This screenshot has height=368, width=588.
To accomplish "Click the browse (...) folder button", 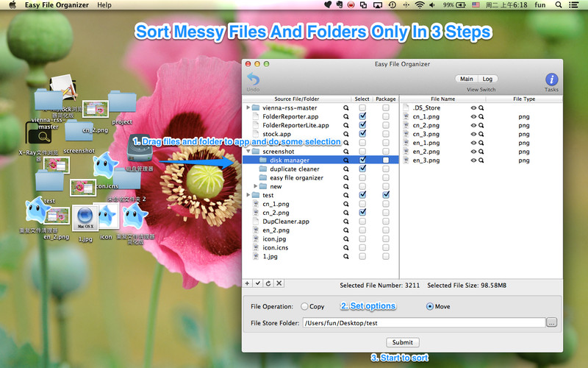I will pyautogui.click(x=551, y=322).
